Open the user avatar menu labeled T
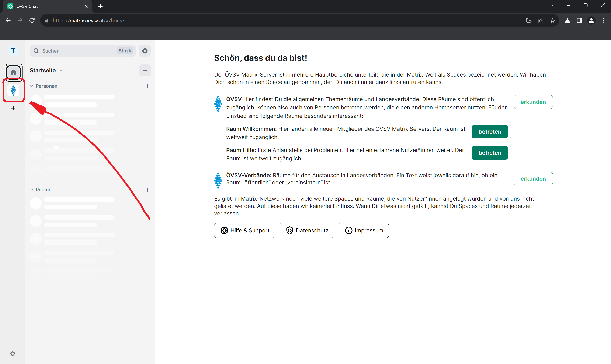This screenshot has height=364, width=611. click(x=13, y=51)
